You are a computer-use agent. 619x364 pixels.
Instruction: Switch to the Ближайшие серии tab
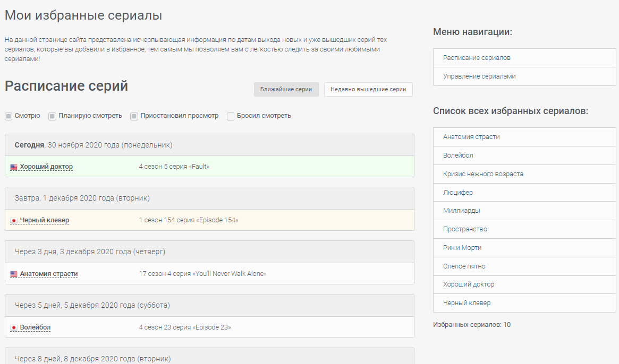click(286, 90)
